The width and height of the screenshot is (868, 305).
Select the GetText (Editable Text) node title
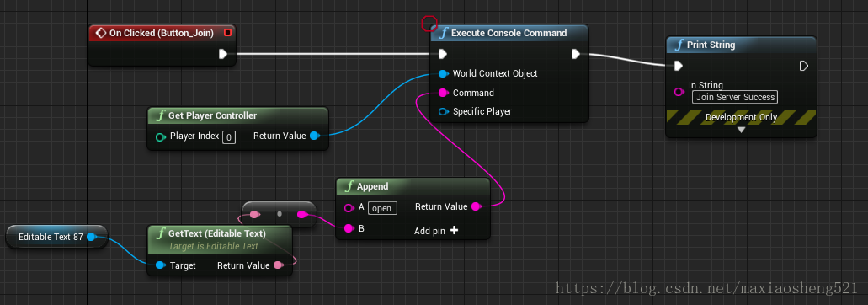tap(217, 233)
